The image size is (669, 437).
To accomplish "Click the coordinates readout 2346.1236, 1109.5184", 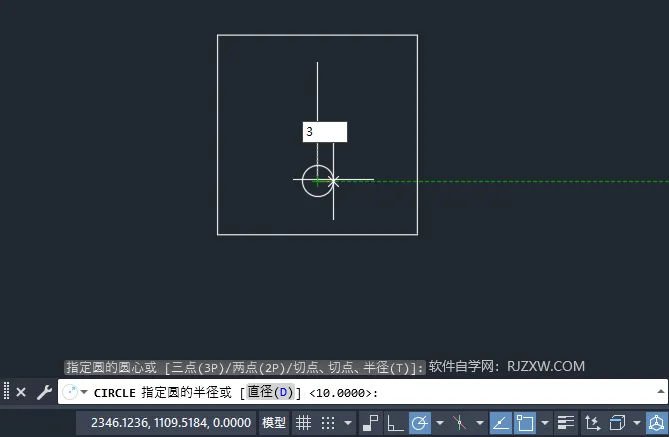I will 171,423.
